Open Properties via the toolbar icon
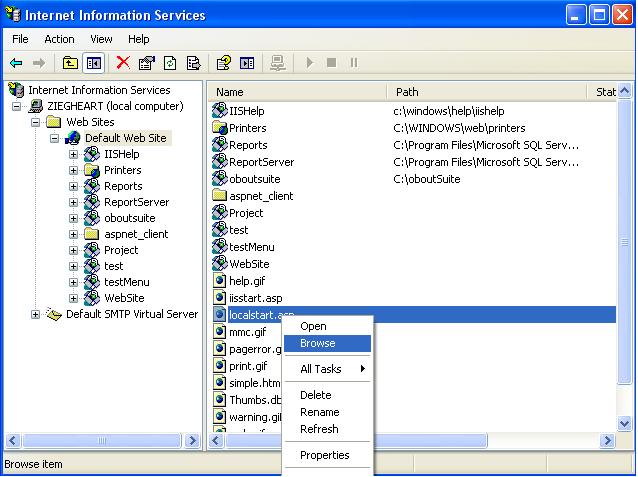This screenshot has height=477, width=638. pos(147,63)
